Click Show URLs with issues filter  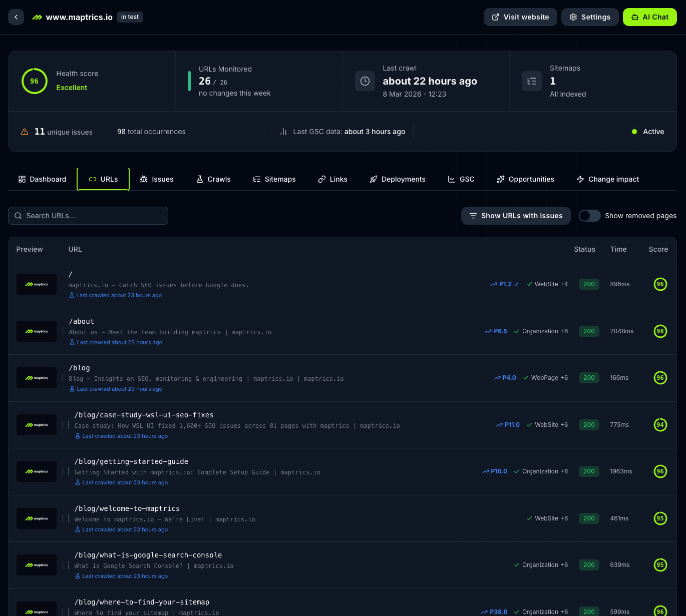[516, 216]
